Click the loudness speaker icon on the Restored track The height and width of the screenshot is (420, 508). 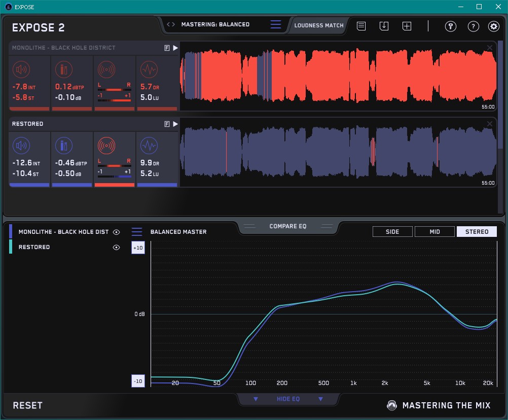(x=21, y=146)
